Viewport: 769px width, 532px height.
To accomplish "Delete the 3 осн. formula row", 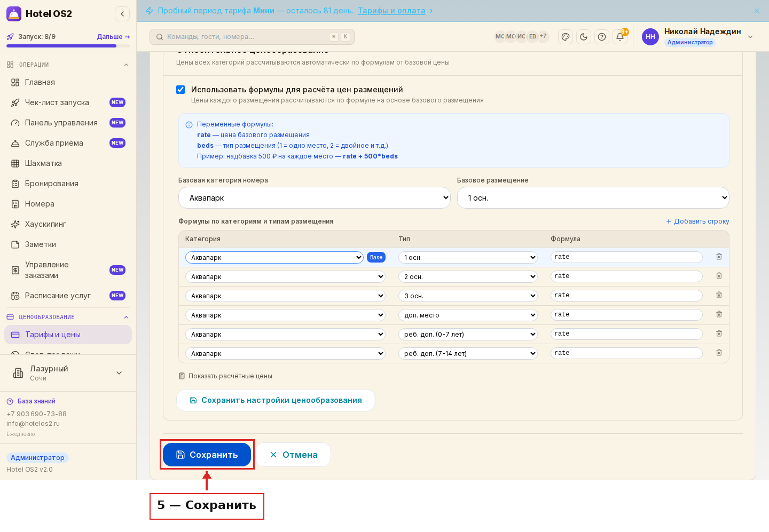I will 719,295.
